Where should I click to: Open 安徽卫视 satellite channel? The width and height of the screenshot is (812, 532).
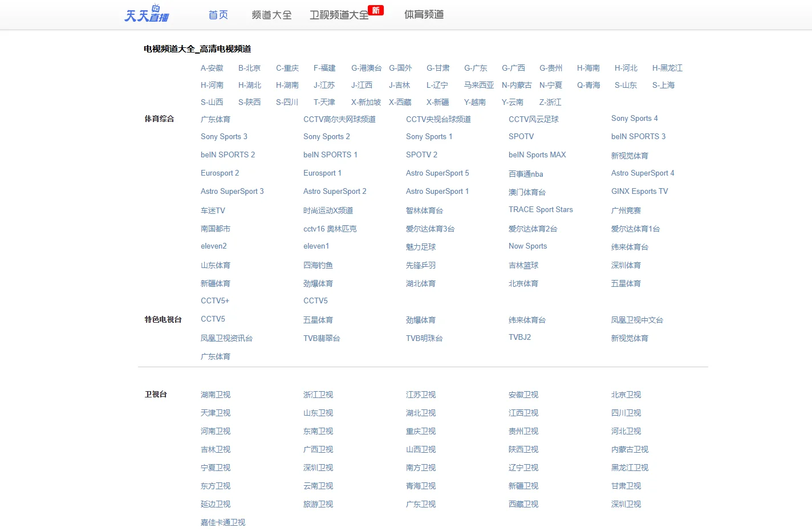click(523, 395)
